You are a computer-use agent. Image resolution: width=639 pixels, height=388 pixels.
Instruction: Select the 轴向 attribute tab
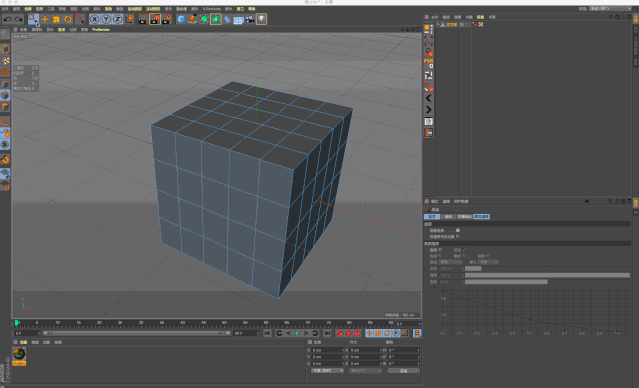point(448,217)
